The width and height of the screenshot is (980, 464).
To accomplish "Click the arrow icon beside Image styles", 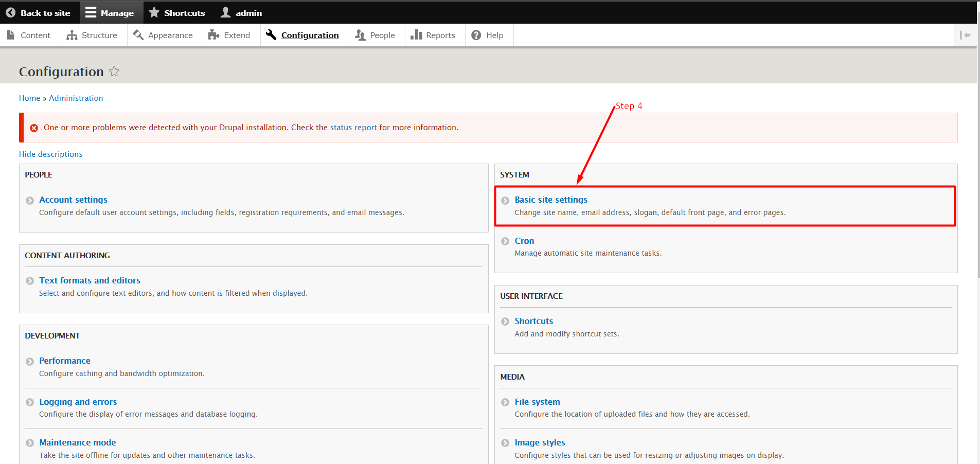I will click(x=505, y=443).
